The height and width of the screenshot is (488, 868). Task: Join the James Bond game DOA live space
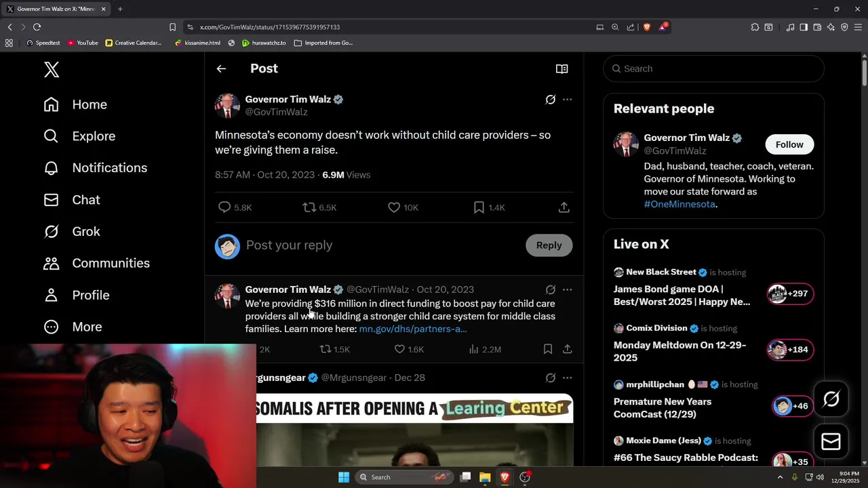click(x=713, y=287)
